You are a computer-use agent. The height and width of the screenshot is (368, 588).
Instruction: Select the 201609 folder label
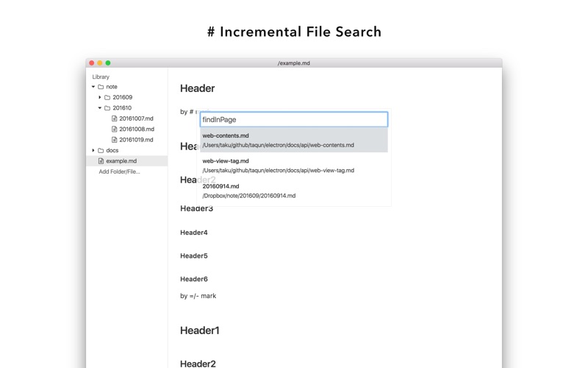[x=123, y=97]
